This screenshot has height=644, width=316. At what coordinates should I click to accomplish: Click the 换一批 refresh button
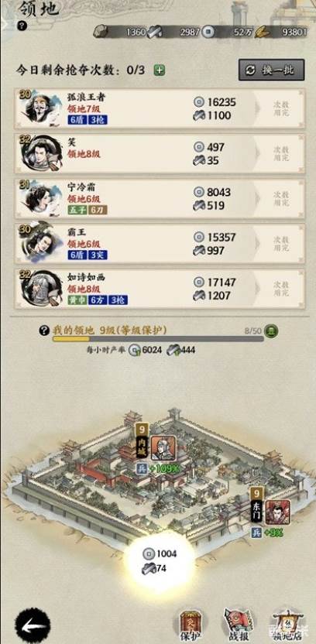pyautogui.click(x=272, y=70)
